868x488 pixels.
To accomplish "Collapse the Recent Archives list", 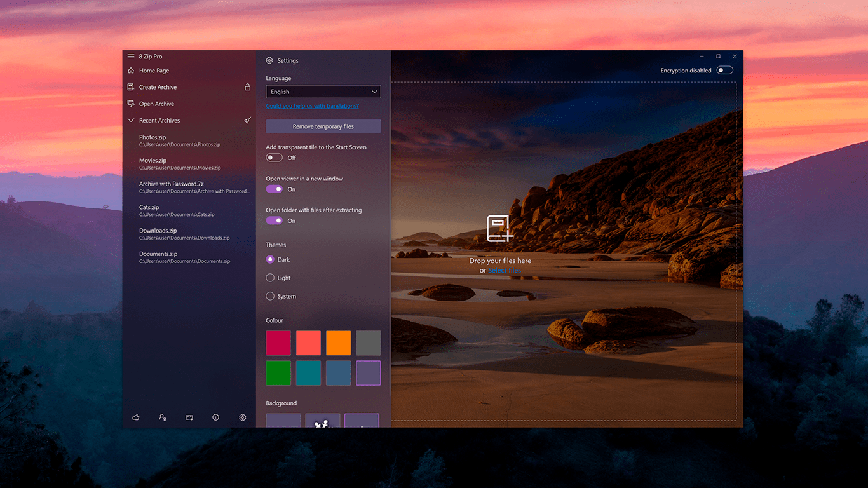I will tap(132, 120).
